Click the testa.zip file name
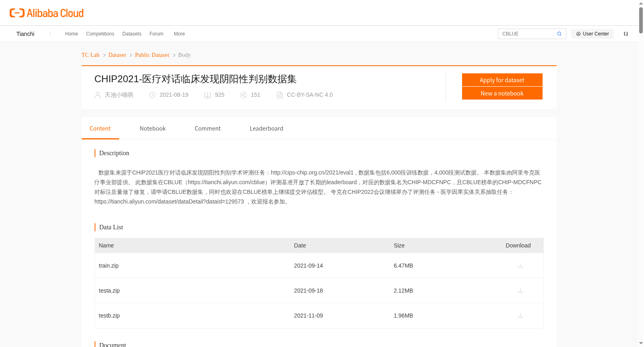 [109, 291]
